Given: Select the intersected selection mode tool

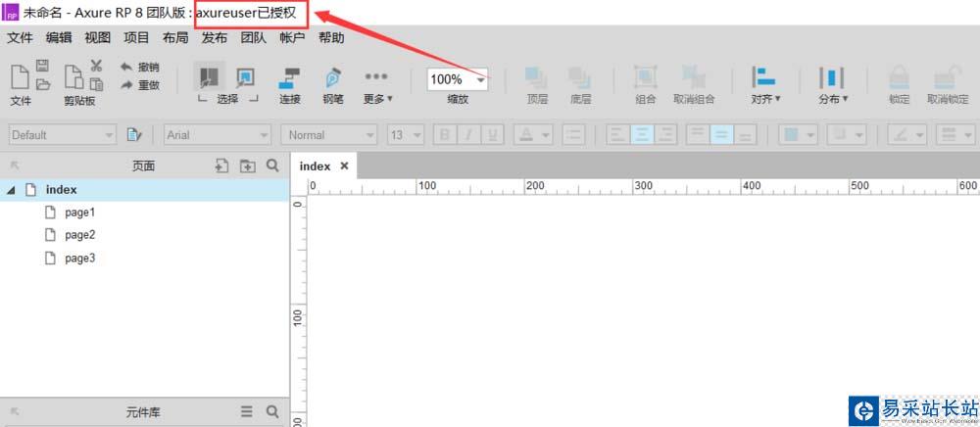Looking at the screenshot, I should (209, 77).
